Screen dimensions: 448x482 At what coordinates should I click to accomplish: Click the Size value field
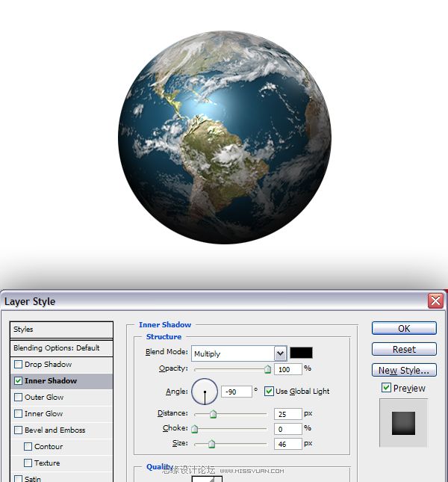click(x=288, y=444)
